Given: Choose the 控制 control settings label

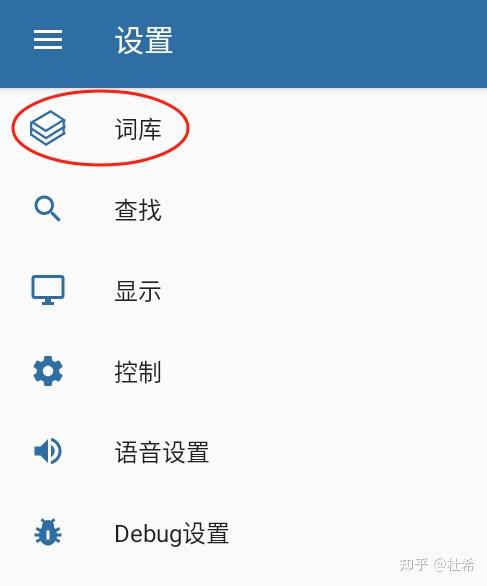Looking at the screenshot, I should click(138, 372).
